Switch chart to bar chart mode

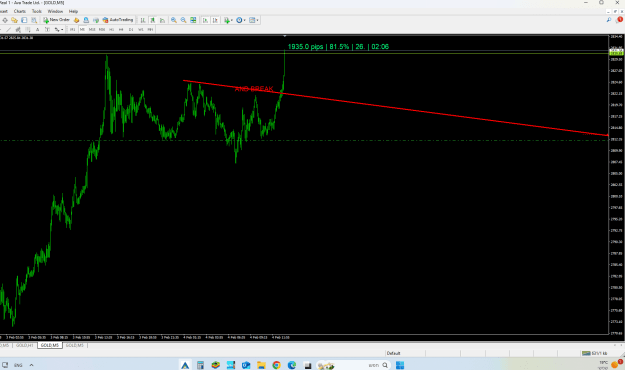tap(143, 20)
